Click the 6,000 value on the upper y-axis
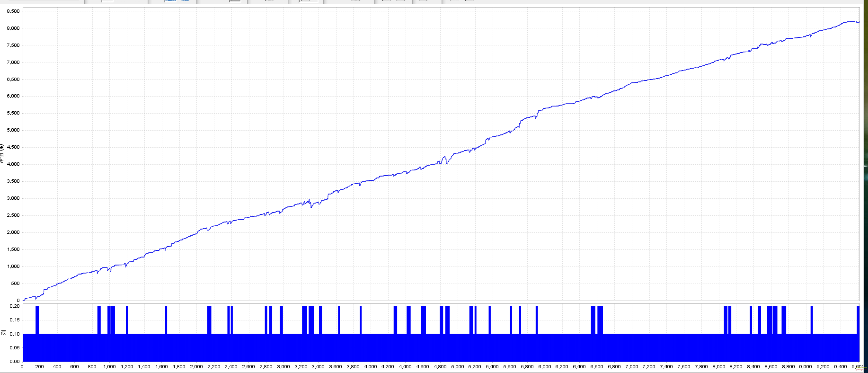Screen dimensions: 868x373 pyautogui.click(x=13, y=96)
